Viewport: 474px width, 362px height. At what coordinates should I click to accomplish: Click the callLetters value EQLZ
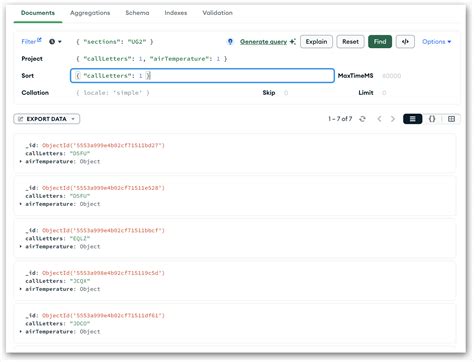tap(80, 239)
